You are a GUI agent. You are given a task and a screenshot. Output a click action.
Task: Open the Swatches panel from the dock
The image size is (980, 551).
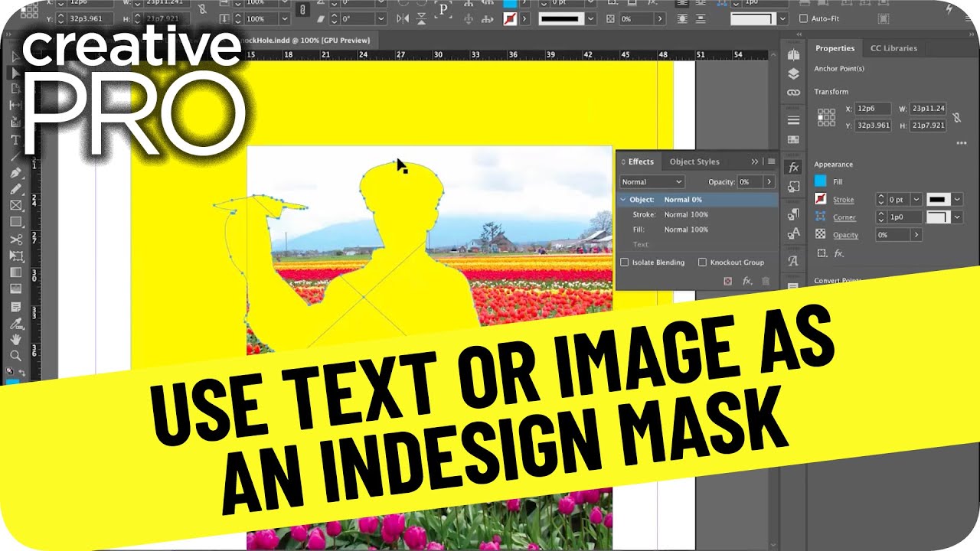[793, 139]
